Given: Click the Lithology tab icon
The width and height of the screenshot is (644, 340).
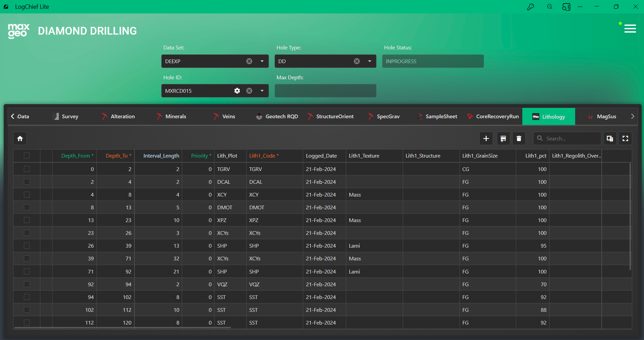Looking at the screenshot, I should click(536, 117).
